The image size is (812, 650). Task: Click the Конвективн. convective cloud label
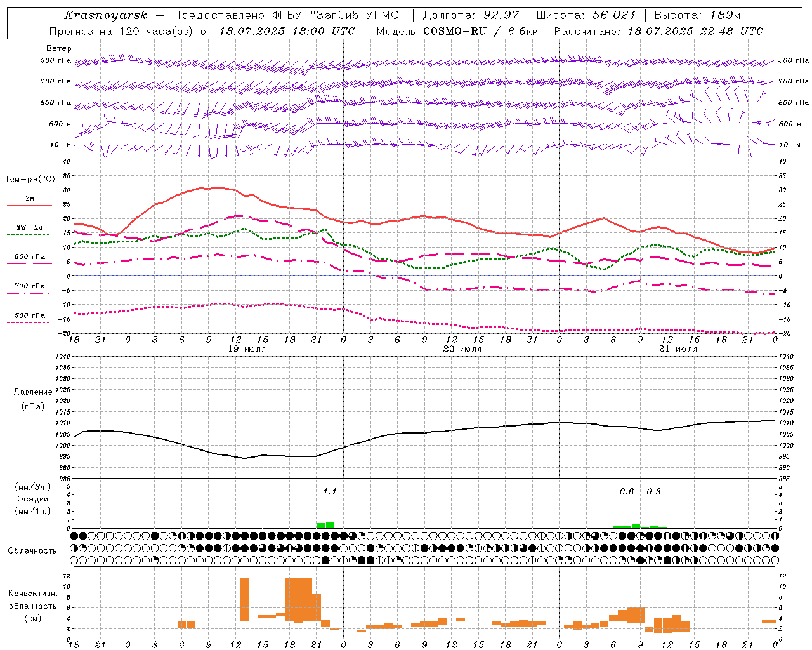(x=33, y=594)
